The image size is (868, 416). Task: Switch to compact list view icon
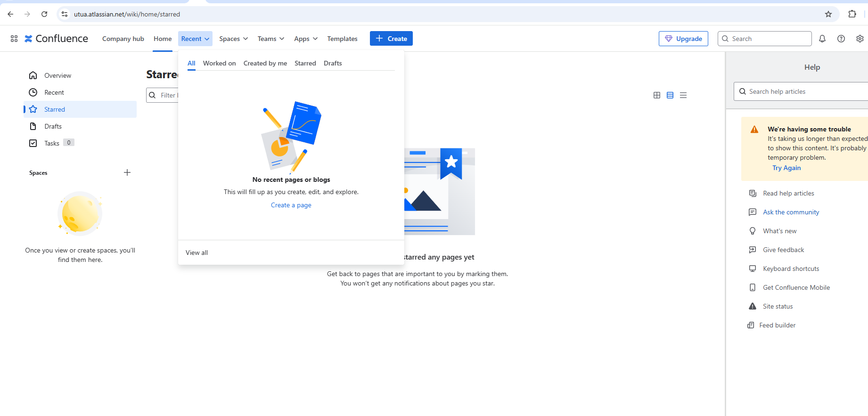(x=683, y=95)
